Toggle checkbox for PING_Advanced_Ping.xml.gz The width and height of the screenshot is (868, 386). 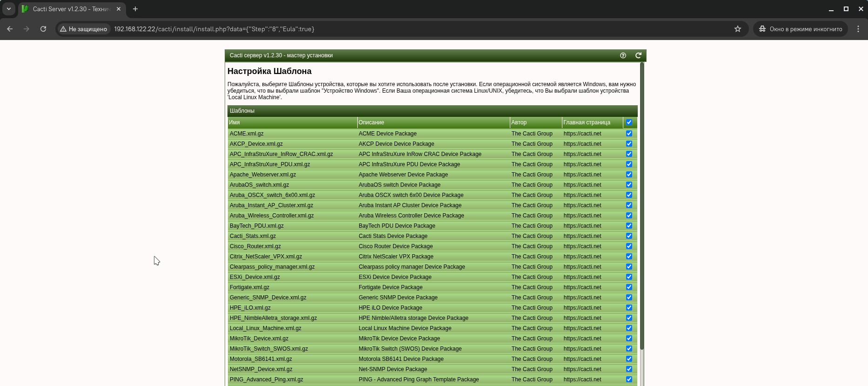629,379
